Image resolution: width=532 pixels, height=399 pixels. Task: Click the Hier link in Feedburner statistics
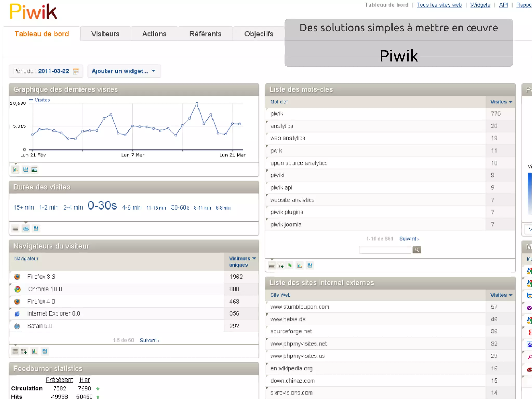pos(85,380)
